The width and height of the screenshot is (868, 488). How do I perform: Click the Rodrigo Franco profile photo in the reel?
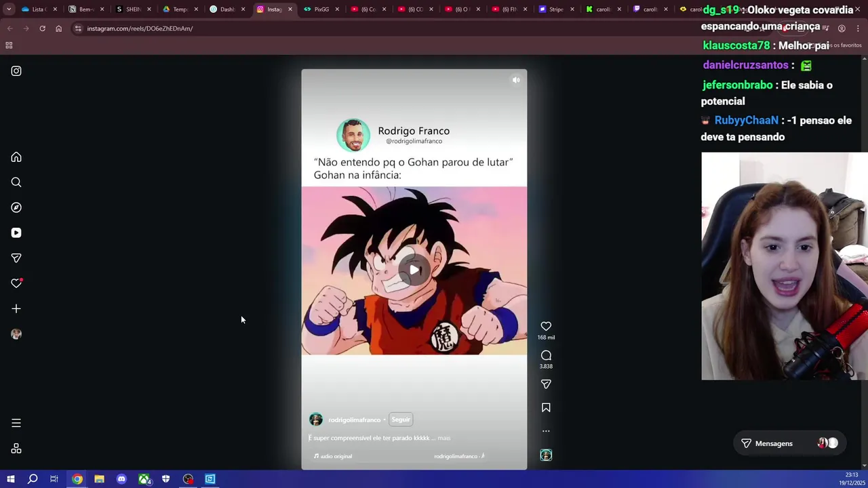[x=353, y=136]
